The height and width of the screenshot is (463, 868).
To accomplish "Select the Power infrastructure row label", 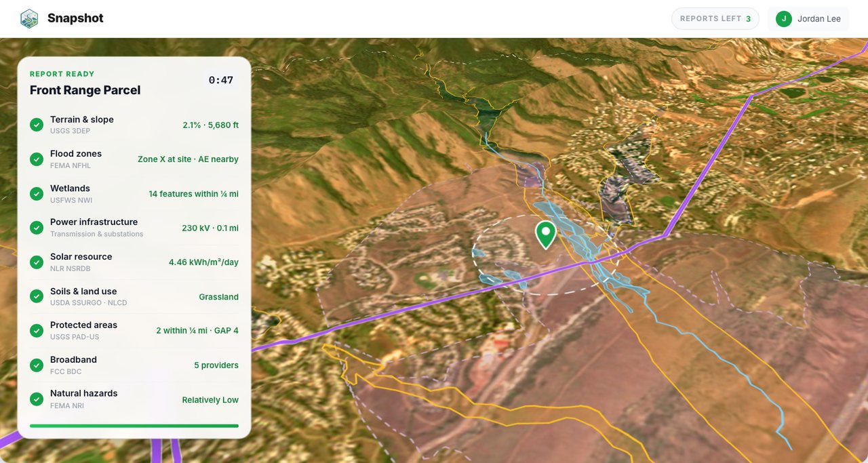I will tap(94, 222).
